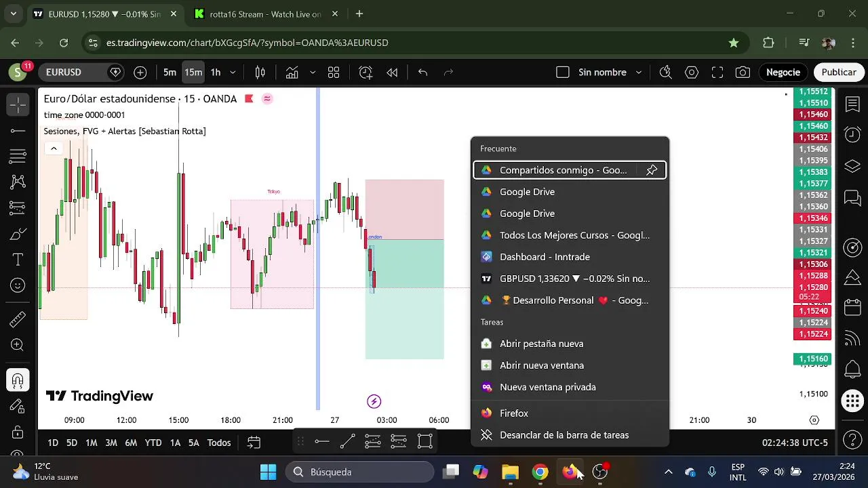Viewport: 868px width, 488px height.
Task: Open the notifications bell panel
Action: click(x=852, y=369)
